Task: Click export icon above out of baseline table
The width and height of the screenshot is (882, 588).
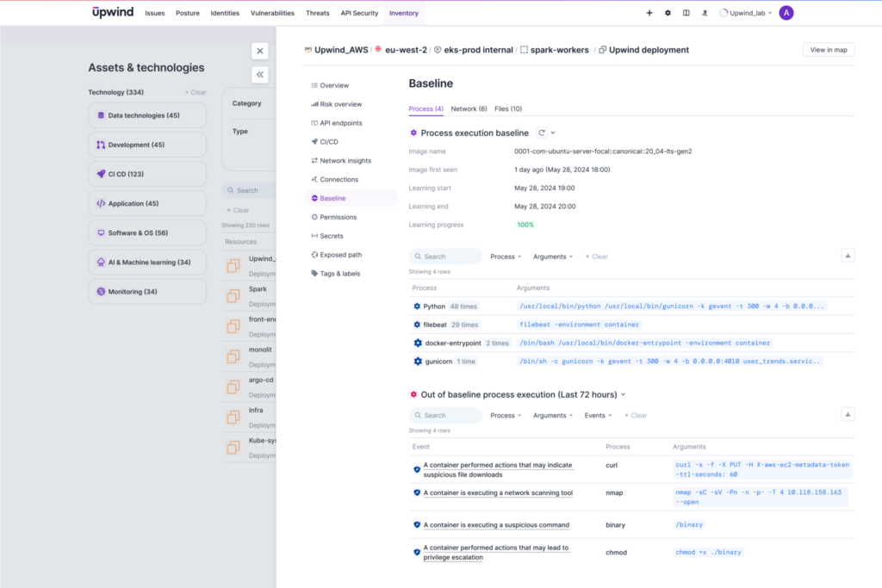Action: 848,414
